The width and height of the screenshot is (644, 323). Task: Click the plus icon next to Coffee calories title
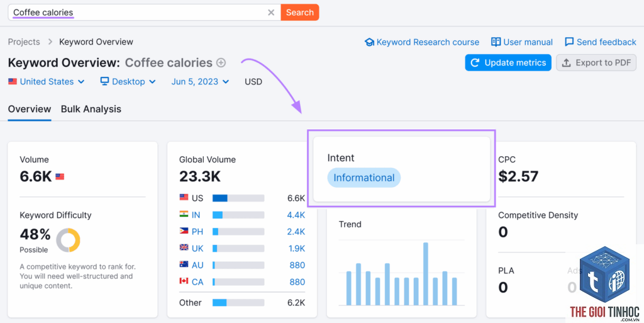[x=221, y=63]
